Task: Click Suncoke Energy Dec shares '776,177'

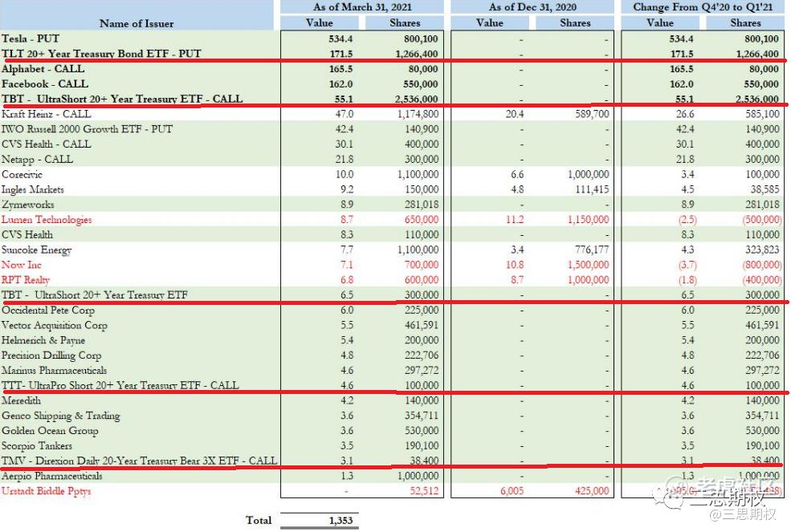Action: (x=592, y=250)
